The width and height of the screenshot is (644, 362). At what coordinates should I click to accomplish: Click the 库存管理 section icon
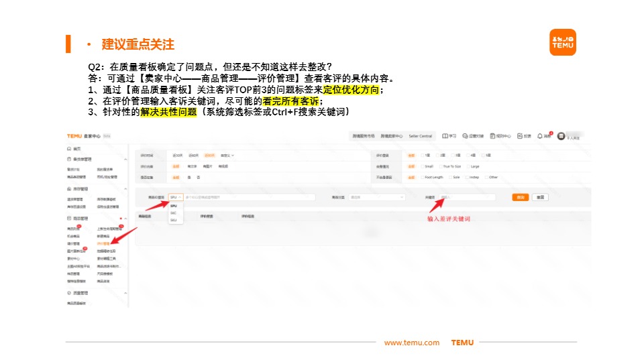(69, 189)
